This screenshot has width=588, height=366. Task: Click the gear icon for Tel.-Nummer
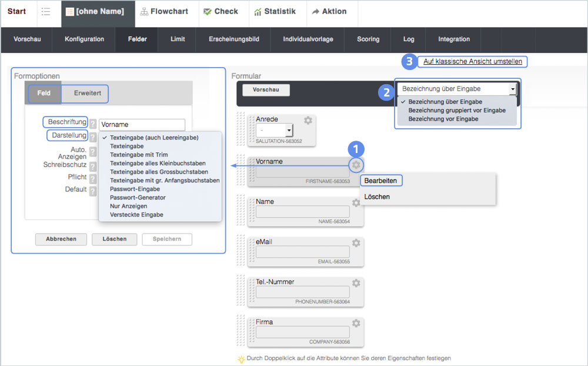tap(356, 283)
